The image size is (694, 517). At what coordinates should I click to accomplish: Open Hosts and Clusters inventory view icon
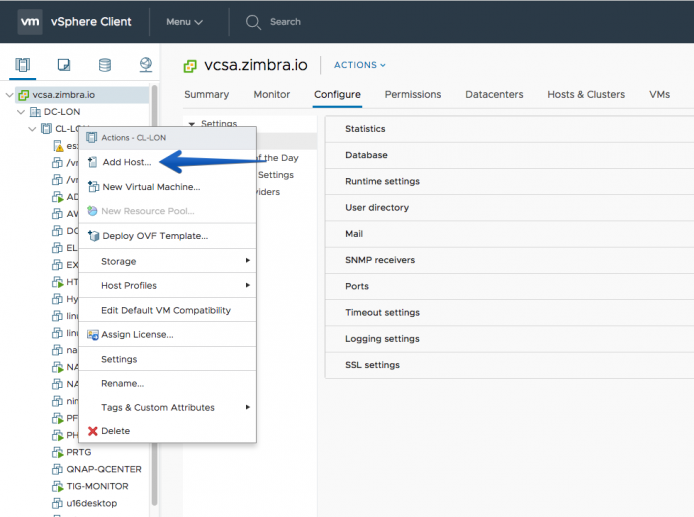23,65
